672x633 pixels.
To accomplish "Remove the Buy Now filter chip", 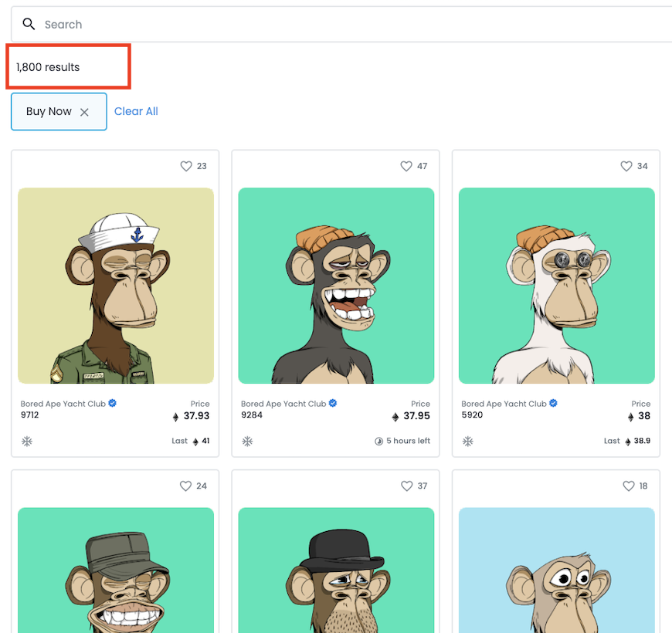I will coord(85,112).
